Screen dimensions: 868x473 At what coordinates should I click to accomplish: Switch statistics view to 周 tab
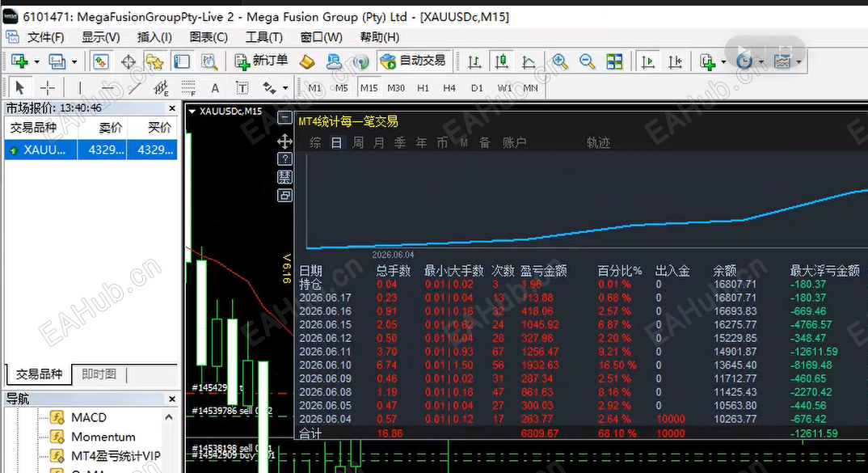[x=358, y=143]
